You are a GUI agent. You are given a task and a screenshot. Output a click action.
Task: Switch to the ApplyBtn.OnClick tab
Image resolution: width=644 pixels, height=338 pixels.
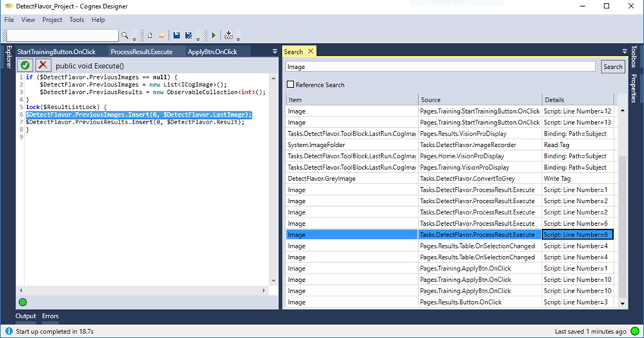click(212, 52)
